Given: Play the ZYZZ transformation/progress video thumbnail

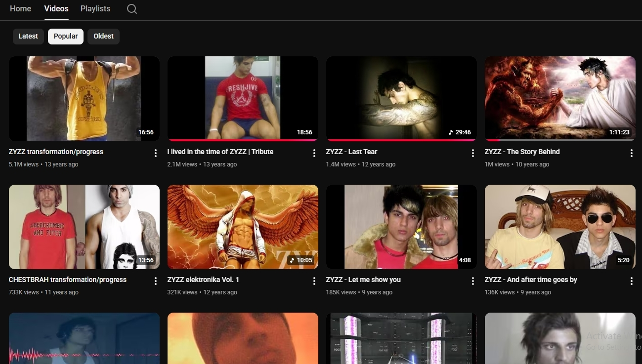Looking at the screenshot, I should [x=84, y=99].
